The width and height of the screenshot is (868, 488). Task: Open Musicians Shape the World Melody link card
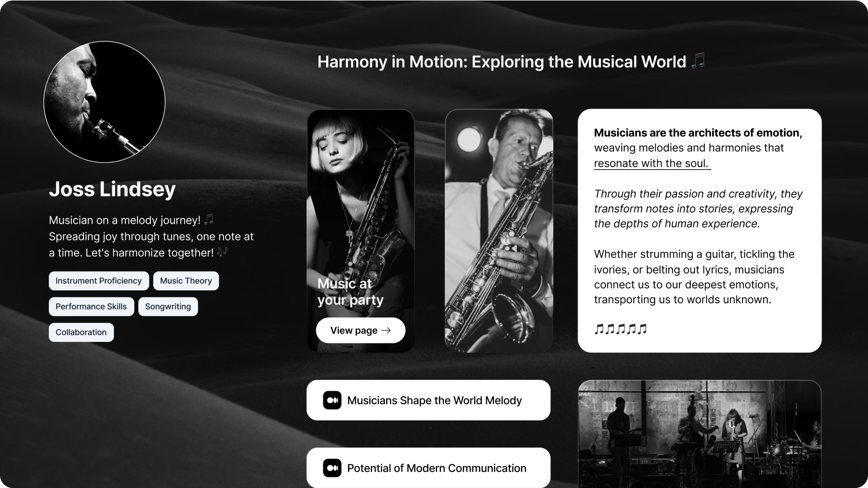[429, 400]
